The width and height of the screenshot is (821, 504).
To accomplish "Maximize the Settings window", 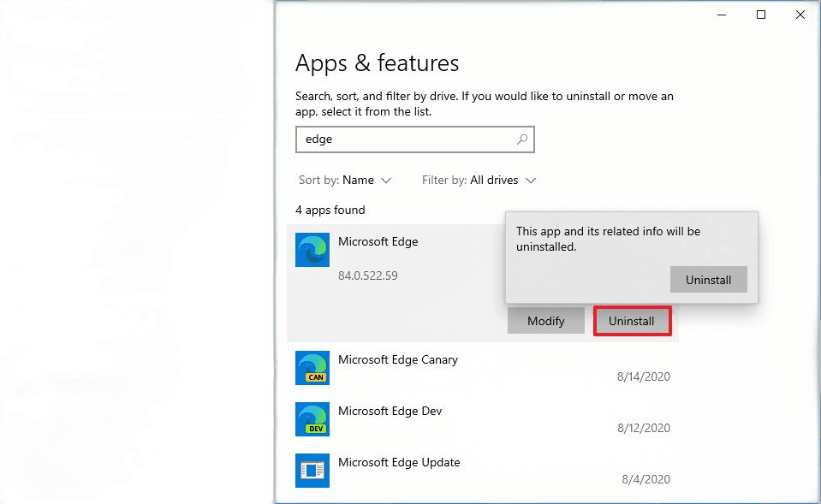I will pos(761,15).
